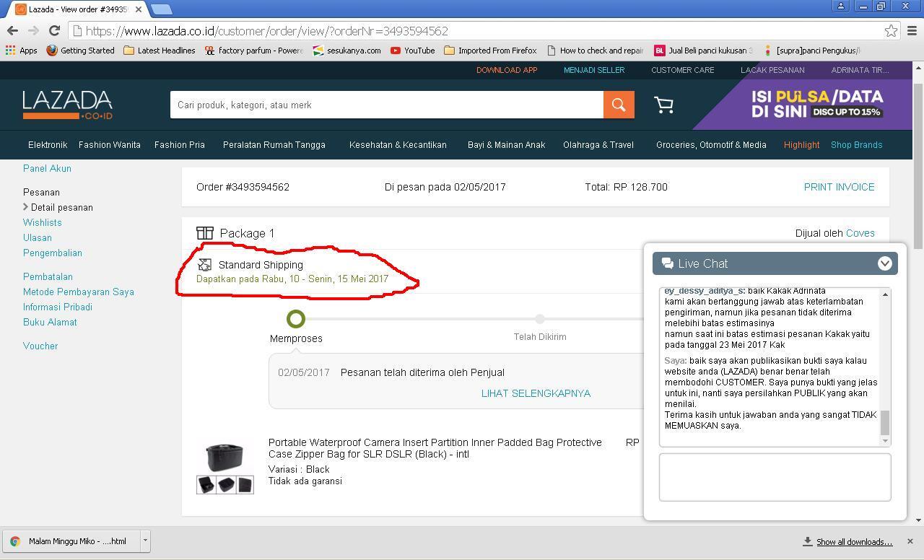This screenshot has height=560, width=924.
Task: Click the browser address bar
Action: 476,31
